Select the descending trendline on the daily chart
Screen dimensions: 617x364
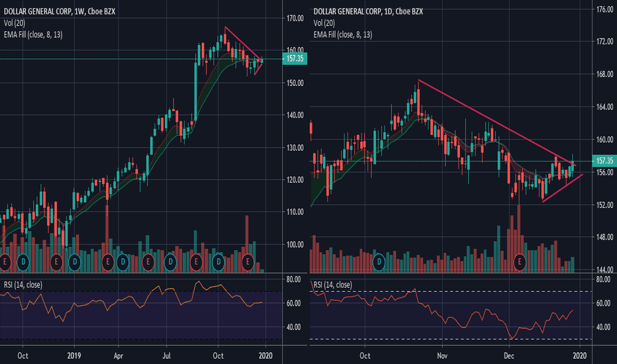[x=497, y=123]
